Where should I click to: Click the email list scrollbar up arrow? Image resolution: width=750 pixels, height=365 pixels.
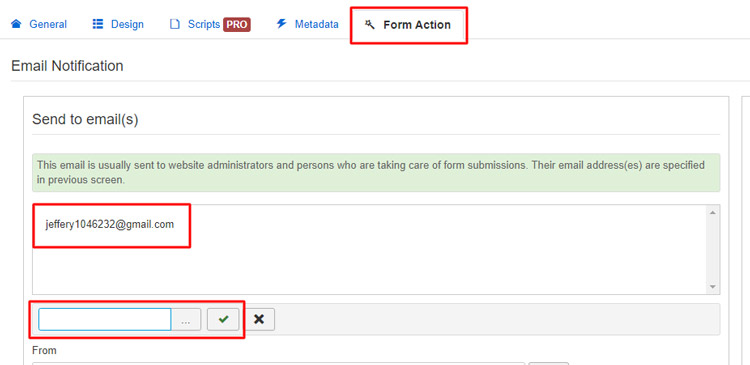(712, 212)
